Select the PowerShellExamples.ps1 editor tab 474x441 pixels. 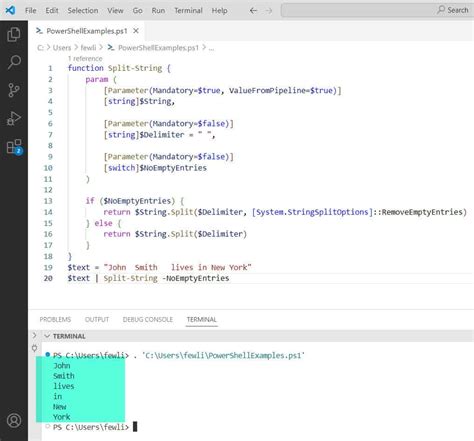87,31
